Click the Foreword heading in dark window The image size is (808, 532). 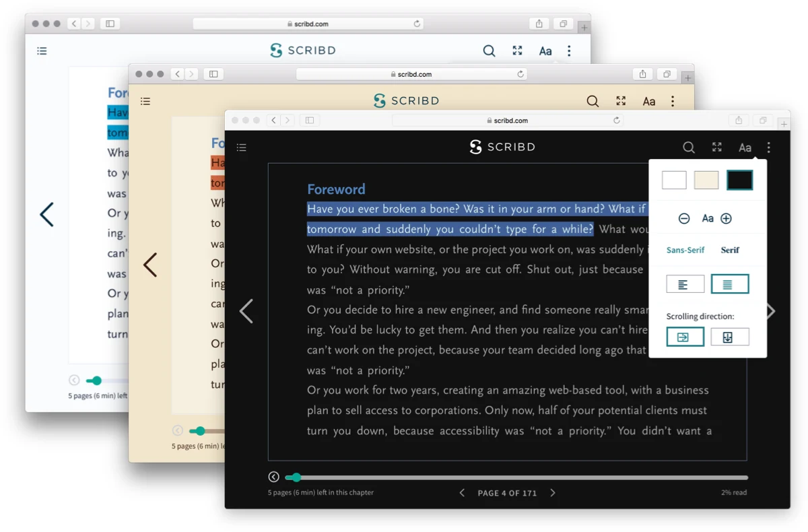[x=336, y=189]
